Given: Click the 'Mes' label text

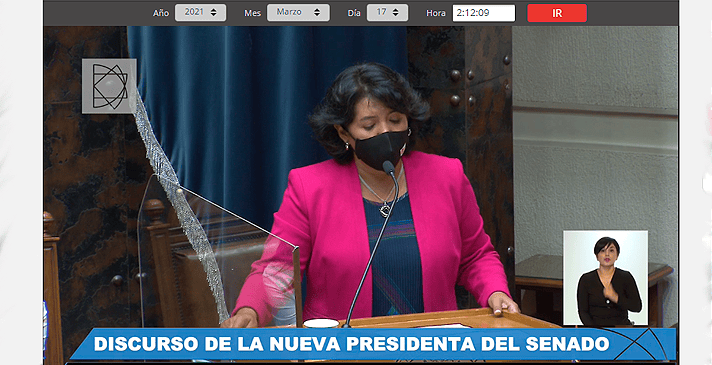Looking at the screenshot, I should 252,13.
